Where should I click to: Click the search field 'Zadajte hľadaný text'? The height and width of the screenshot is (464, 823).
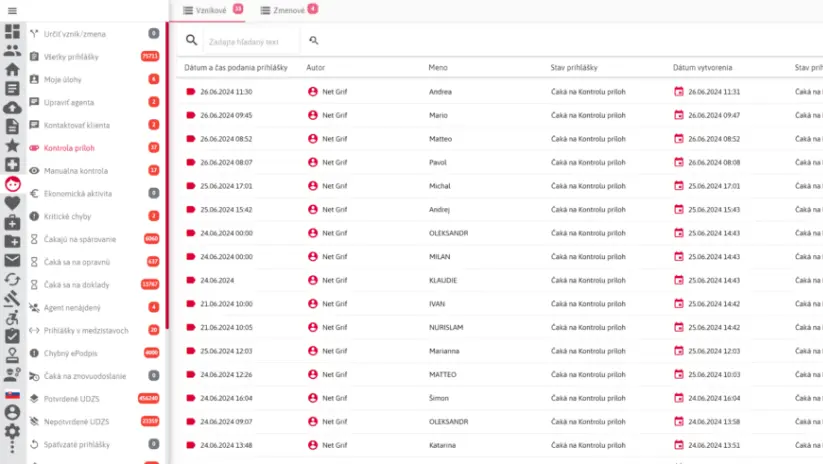coord(250,41)
